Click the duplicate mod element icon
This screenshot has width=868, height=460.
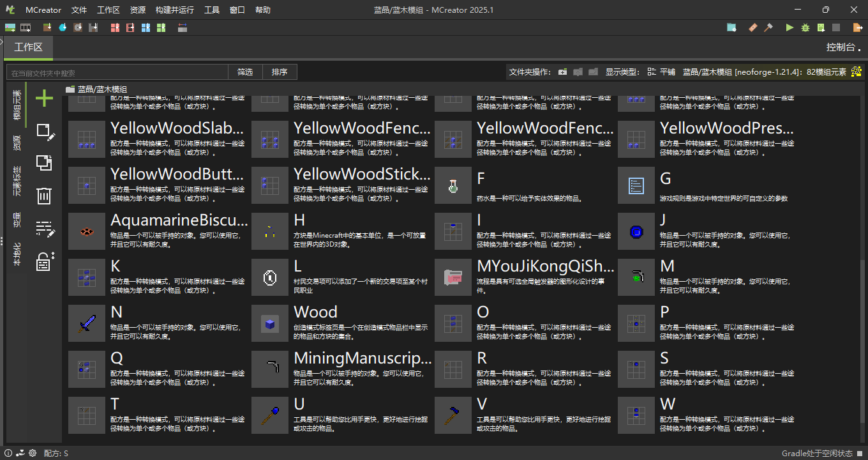click(x=44, y=163)
